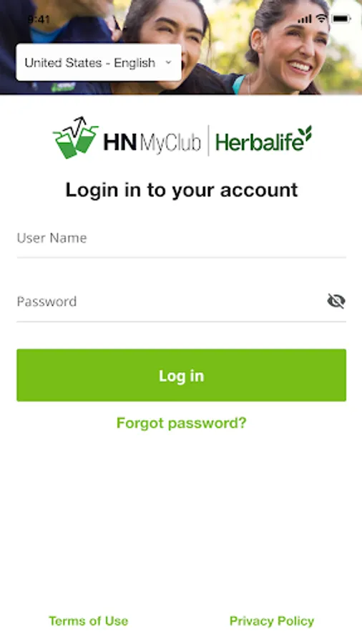Click the dropdown chevron beside English
This screenshot has width=362, height=644.
coord(168,62)
